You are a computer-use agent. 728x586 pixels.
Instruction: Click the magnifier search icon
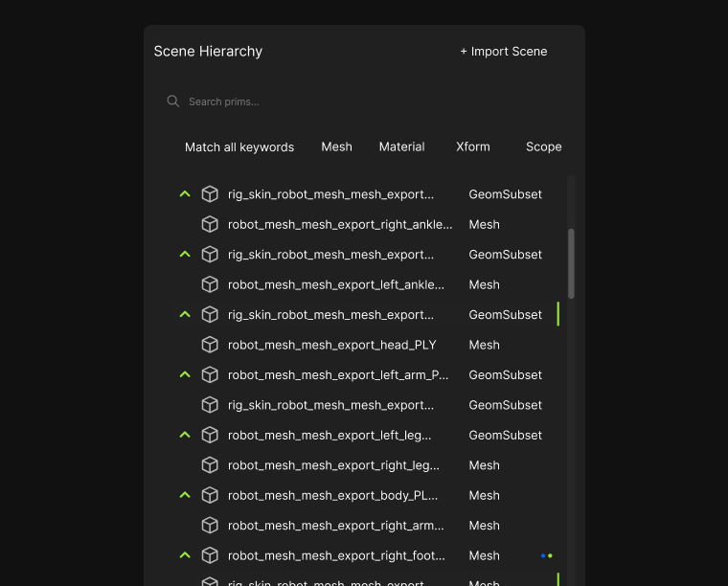173,101
